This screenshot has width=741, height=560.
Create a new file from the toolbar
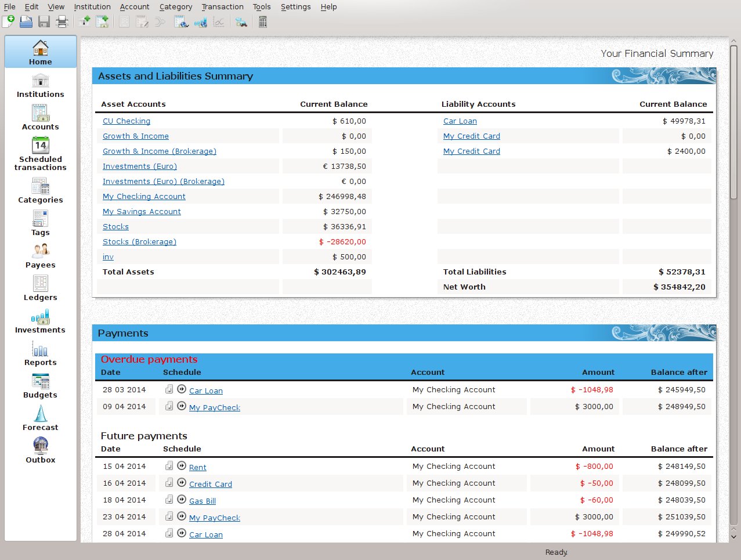coord(9,22)
